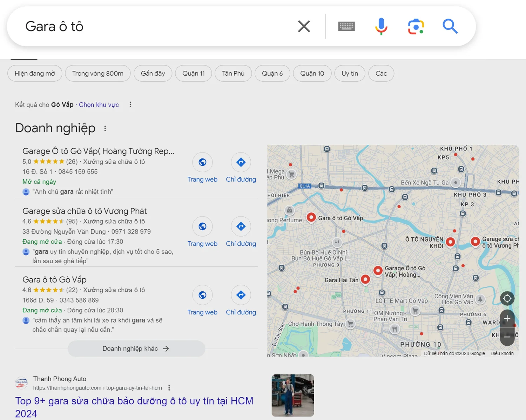
Task: Select Garage Ô tô Gò Vấp( Hoàng... map pin
Action: point(378,271)
